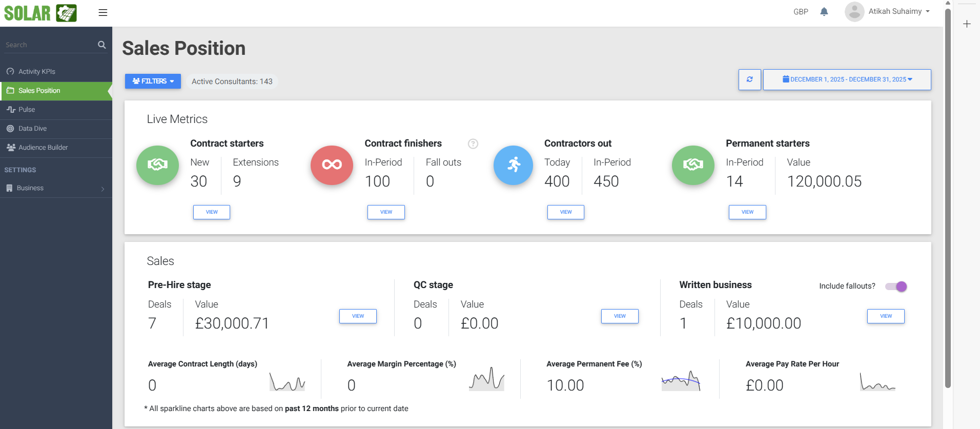Click the hamburger menu icon
Viewport: 980px width, 429px height.
103,12
